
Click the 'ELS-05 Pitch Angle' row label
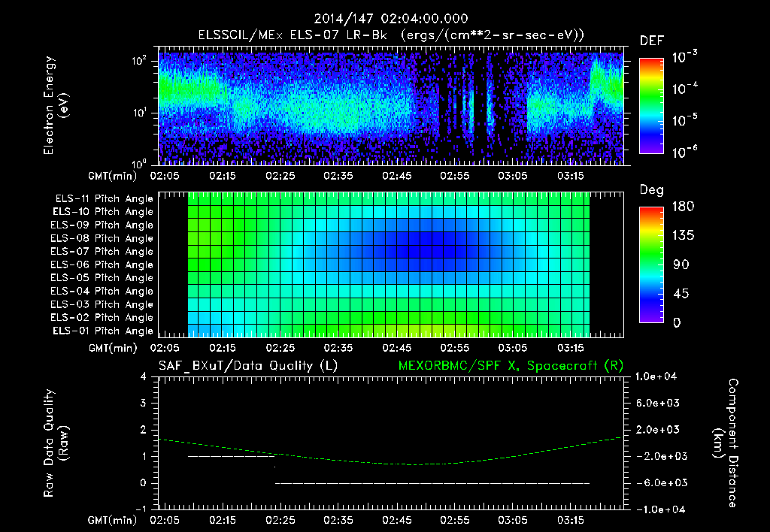tap(102, 278)
